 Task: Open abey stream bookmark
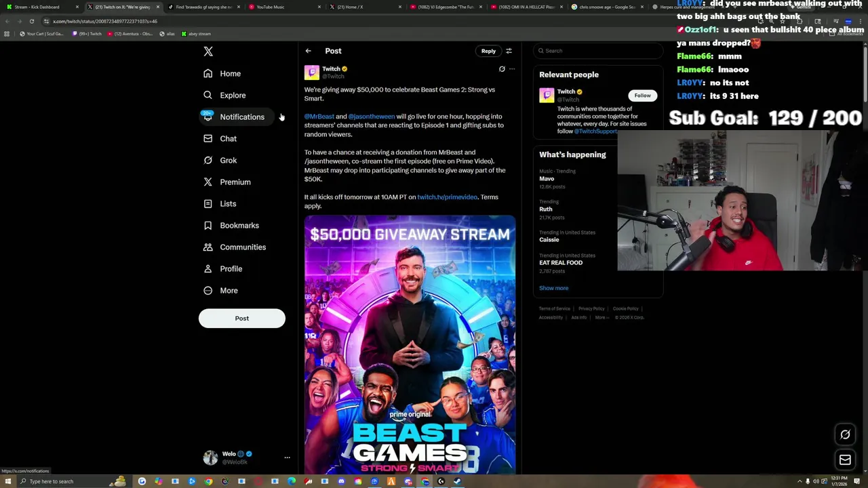point(196,34)
